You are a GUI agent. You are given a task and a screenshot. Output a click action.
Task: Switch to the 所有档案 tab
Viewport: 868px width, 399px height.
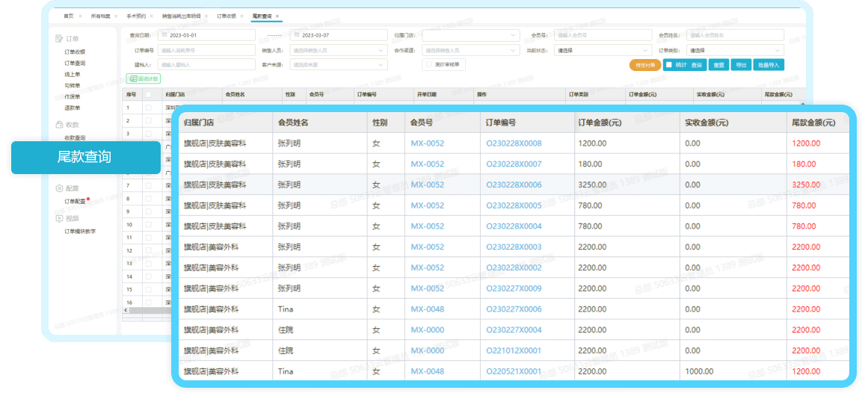coord(101,16)
